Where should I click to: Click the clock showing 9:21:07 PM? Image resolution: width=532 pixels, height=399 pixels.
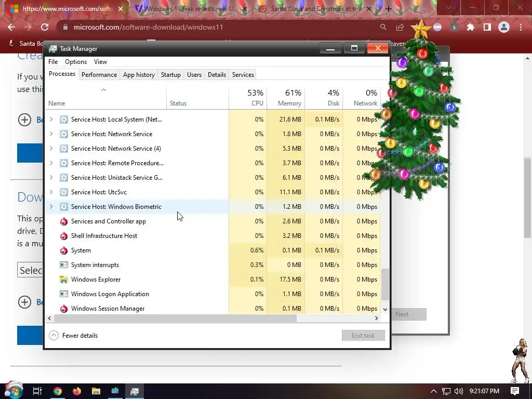click(x=484, y=391)
